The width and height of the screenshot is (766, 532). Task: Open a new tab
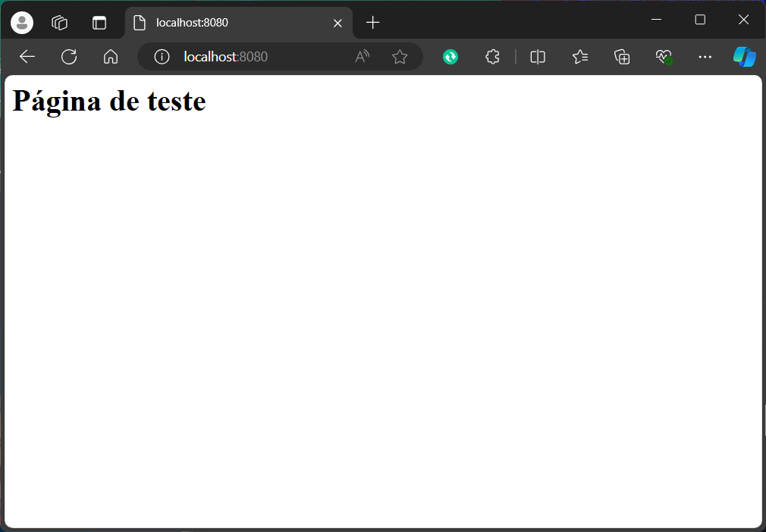pyautogui.click(x=372, y=23)
